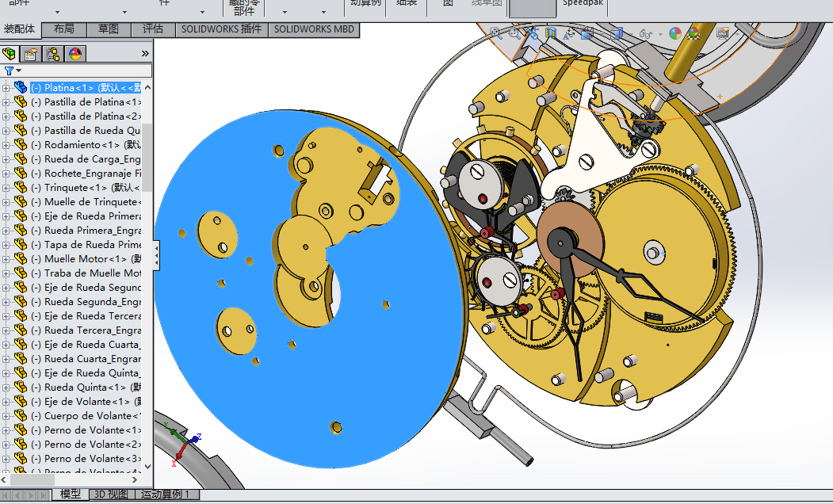Image resolution: width=833 pixels, height=504 pixels.
Task: Click the panel collapse splitter handle
Action: coord(156,256)
